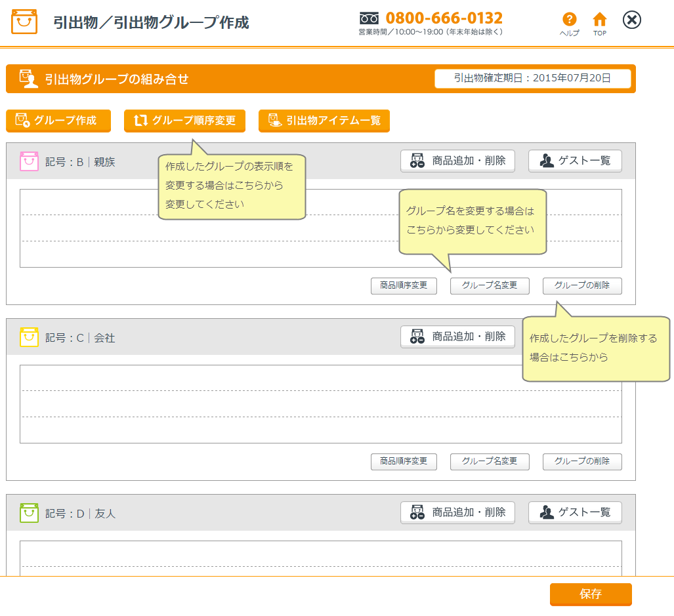
Task: Open 商品追加・削除 for group B 親族
Action: (x=457, y=161)
